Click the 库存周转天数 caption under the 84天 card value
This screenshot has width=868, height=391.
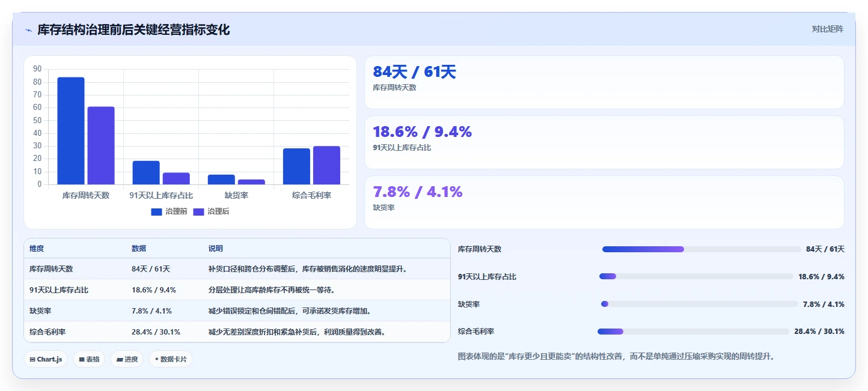click(395, 88)
